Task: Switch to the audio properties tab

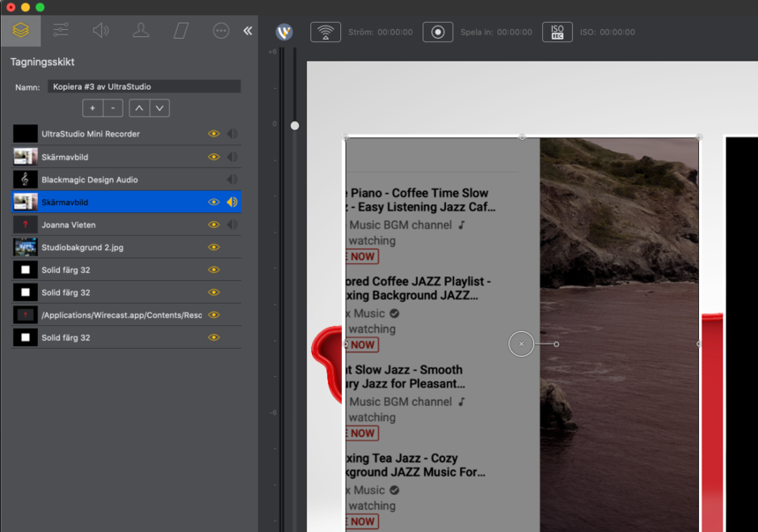Action: pyautogui.click(x=100, y=31)
